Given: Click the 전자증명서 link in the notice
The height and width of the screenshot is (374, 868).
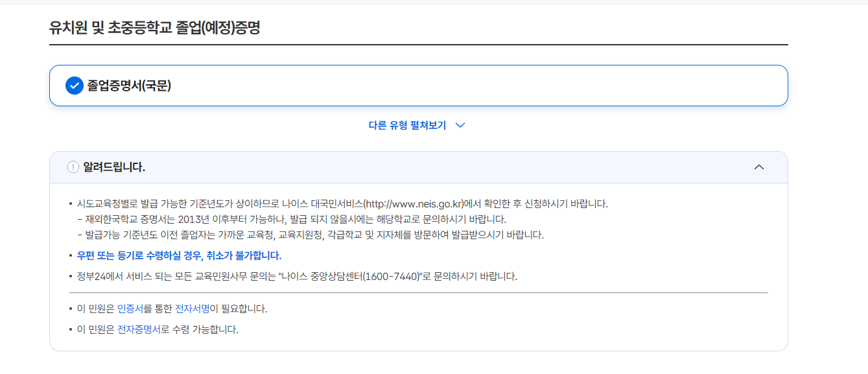Looking at the screenshot, I should (137, 329).
